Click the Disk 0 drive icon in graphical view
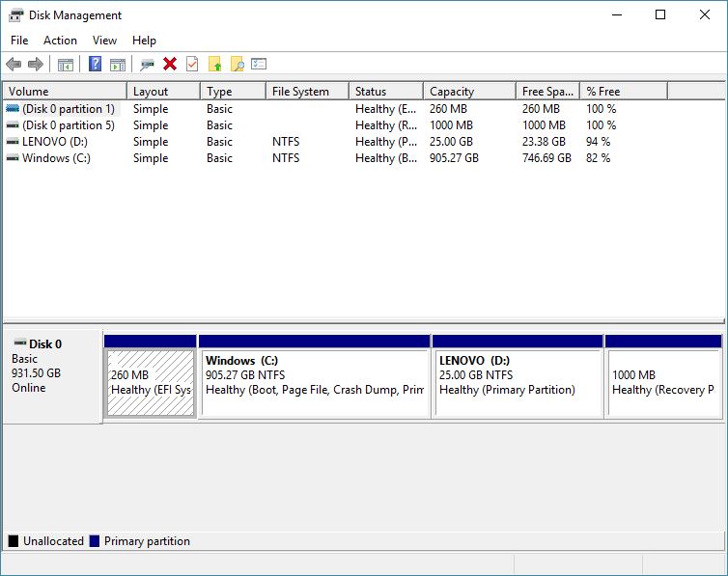Screen dimensions: 728x576 tap(20, 343)
